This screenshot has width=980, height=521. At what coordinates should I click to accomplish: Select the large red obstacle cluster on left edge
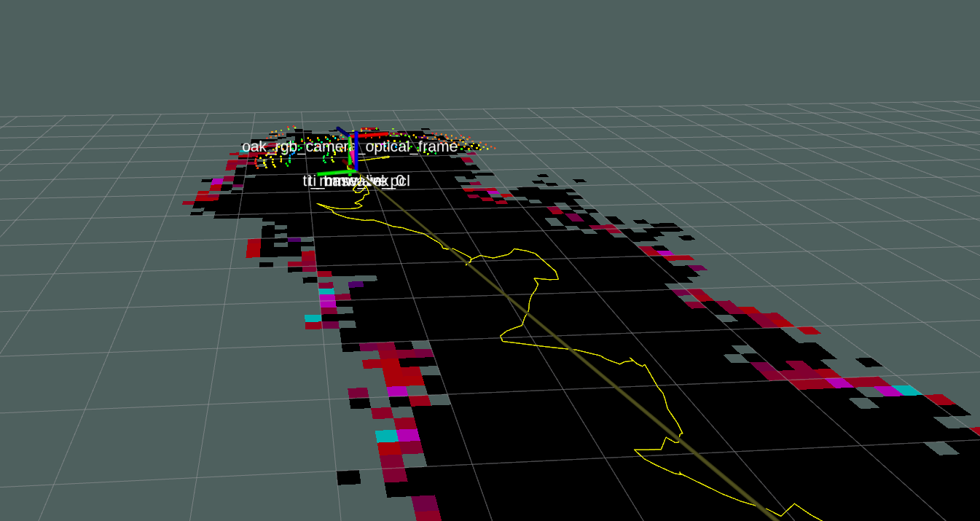[x=401, y=372]
